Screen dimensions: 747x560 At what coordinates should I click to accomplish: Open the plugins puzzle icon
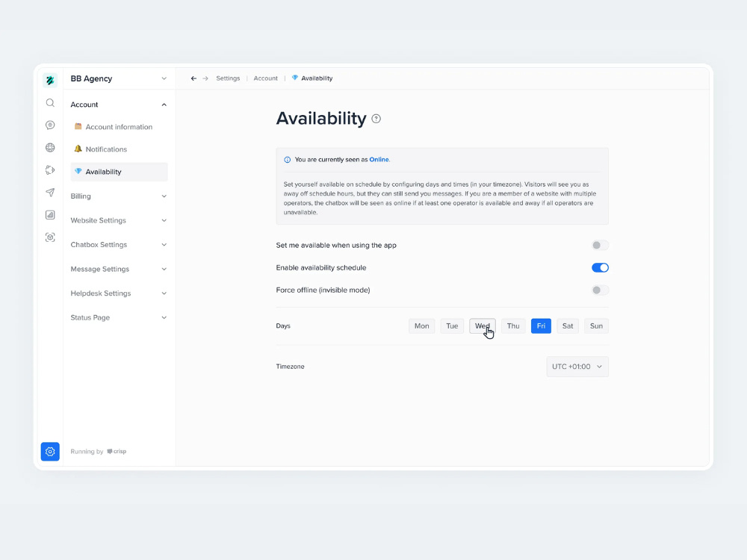(50, 170)
